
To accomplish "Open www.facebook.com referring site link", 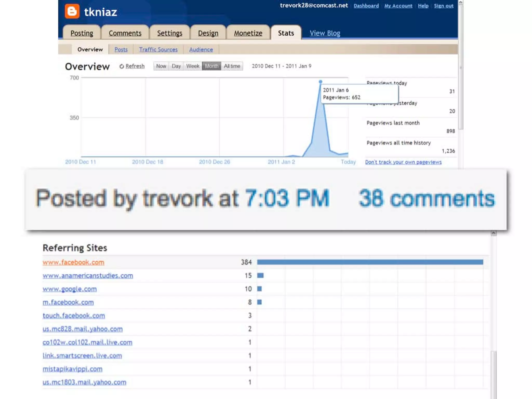I will click(x=74, y=262).
